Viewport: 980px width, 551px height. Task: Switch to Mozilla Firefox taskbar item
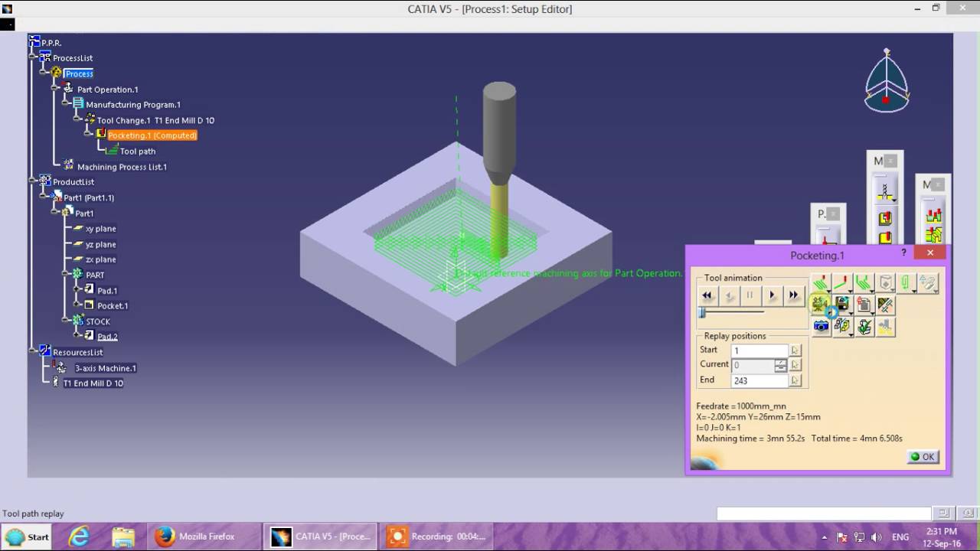coord(204,536)
